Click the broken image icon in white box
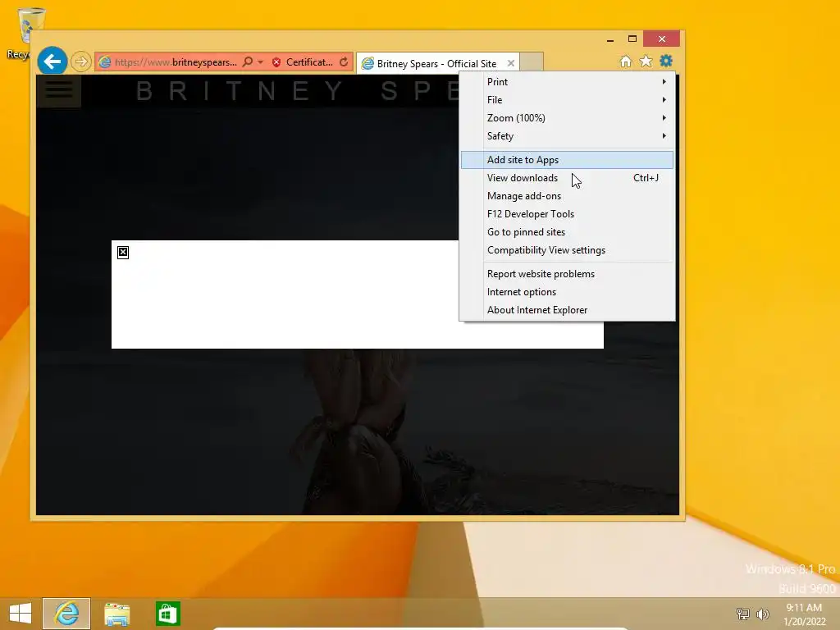Viewport: 840px width, 630px height. click(x=123, y=253)
